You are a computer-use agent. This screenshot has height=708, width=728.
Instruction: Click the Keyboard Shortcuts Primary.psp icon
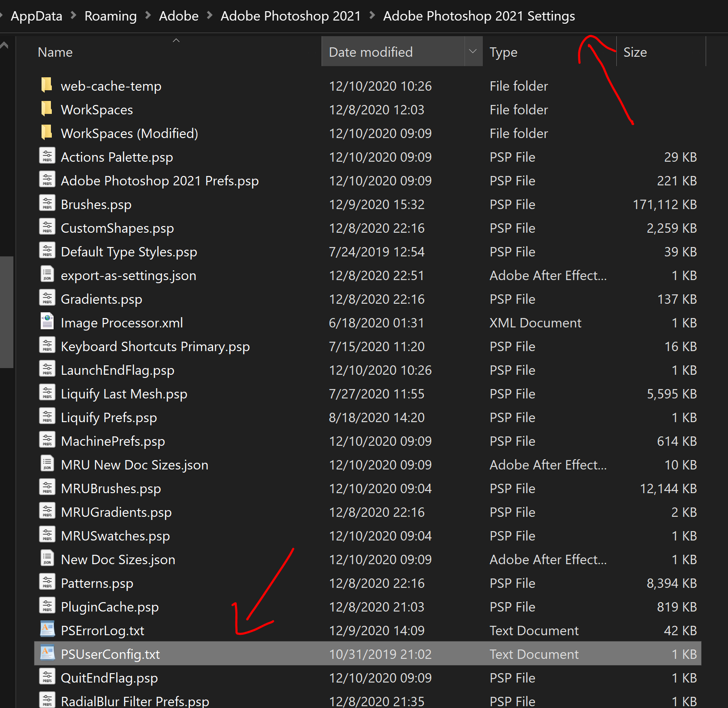(47, 345)
